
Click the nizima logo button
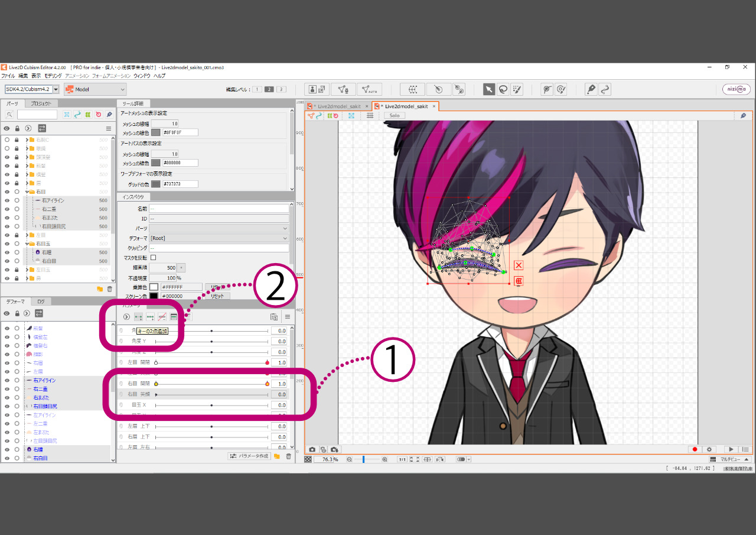[x=737, y=89]
